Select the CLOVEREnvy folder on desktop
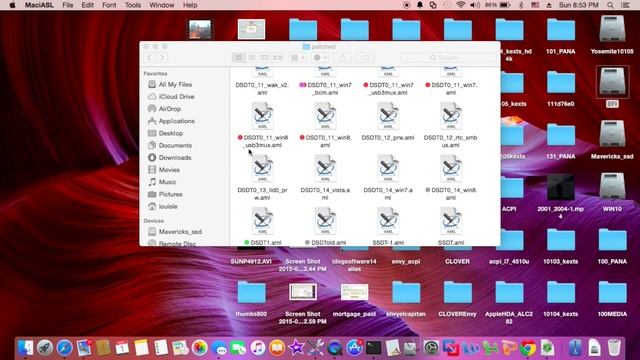640x360 pixels. click(x=458, y=293)
